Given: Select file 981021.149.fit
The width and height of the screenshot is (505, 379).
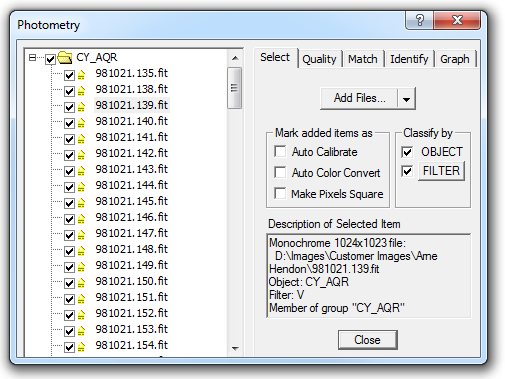Looking at the screenshot, I should point(132,265).
